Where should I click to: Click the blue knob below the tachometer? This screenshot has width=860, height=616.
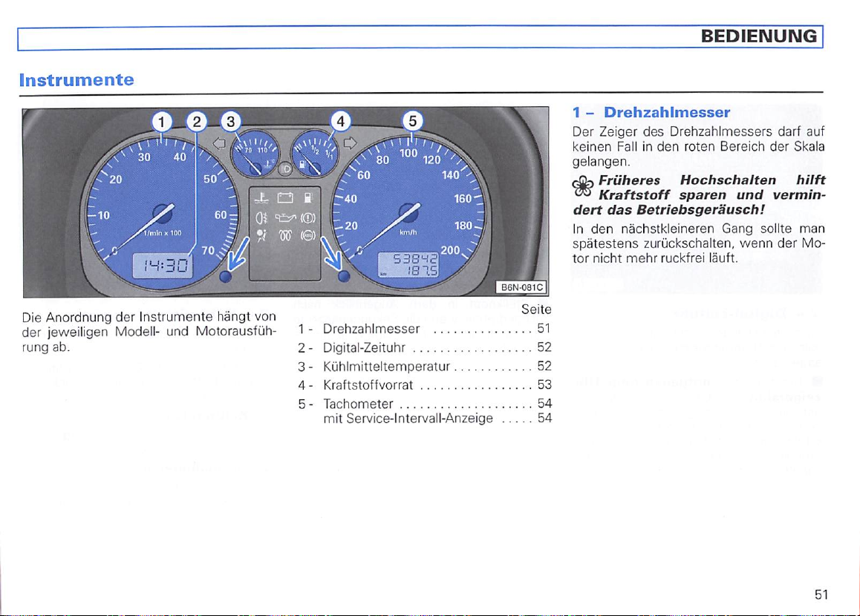pos(226,276)
